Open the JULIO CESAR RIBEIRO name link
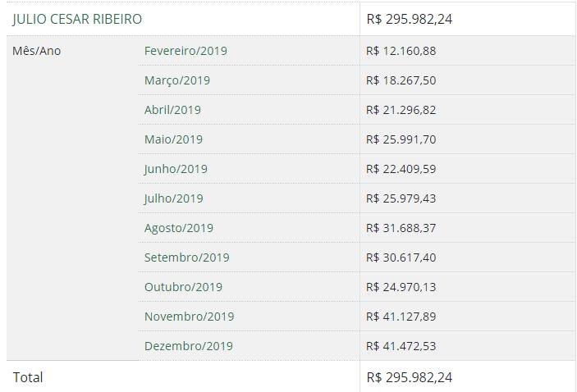This screenshot has width=577, height=392. pyautogui.click(x=77, y=19)
